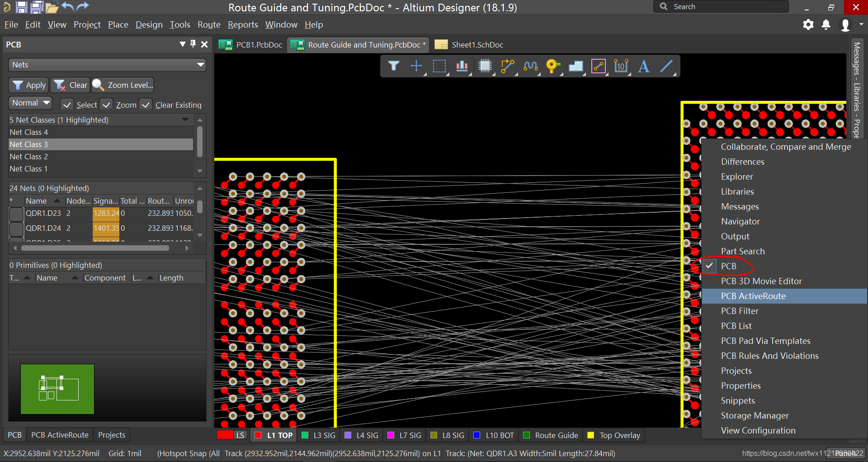The width and height of the screenshot is (868, 462).
Task: Expand the Net Classes header dropdown
Action: point(185,119)
